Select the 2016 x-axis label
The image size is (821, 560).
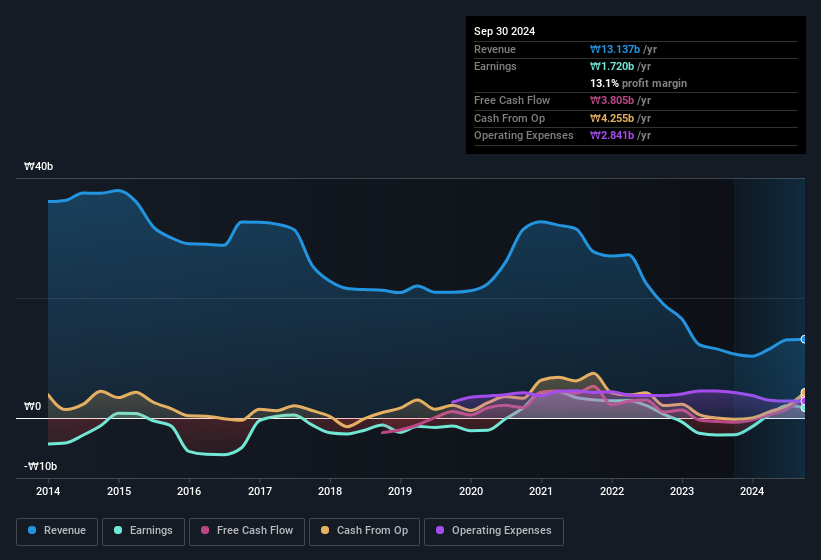189,491
